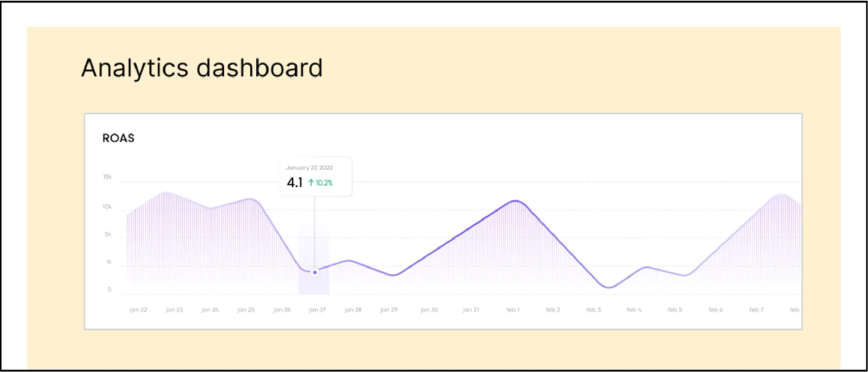This screenshot has height=372, width=868.
Task: Select the jan 29 x-axis label
Action: [389, 310]
